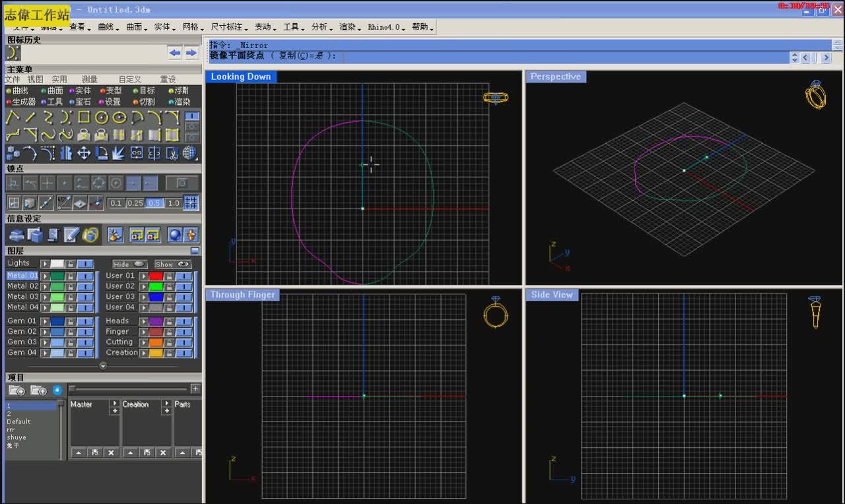Viewport: 845px width, 504px height.
Task: Open the Creation column arrow menu
Action: tap(166, 403)
